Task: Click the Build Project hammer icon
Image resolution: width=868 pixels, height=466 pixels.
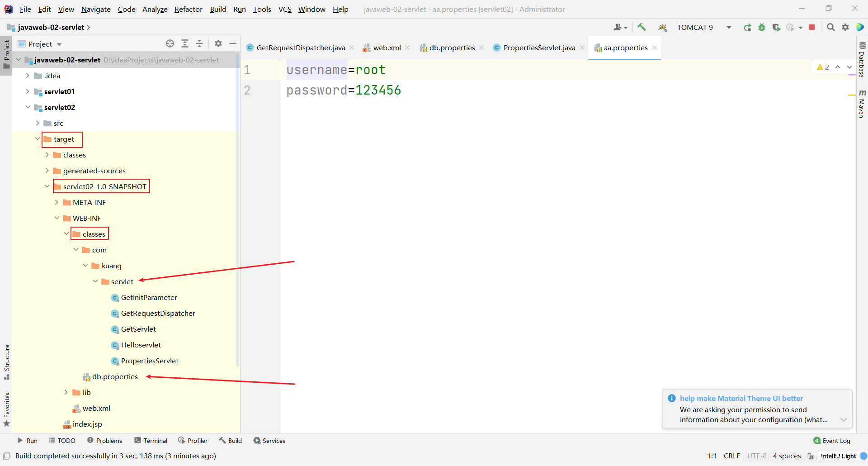Action: (x=642, y=27)
